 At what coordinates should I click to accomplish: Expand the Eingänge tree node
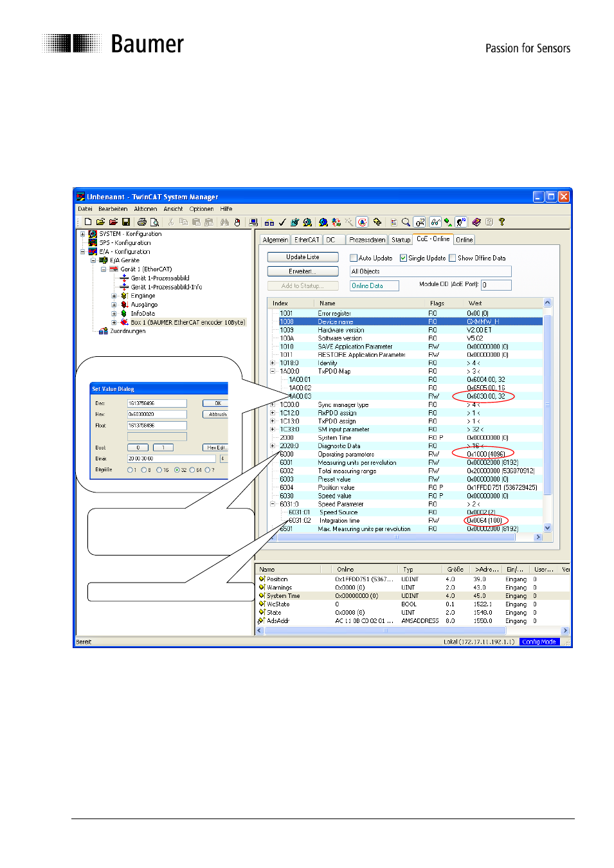114,296
